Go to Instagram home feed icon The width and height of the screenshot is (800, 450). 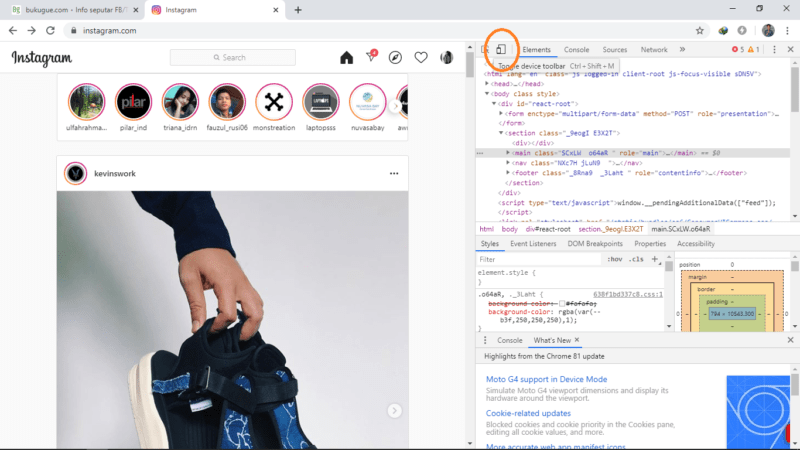tap(346, 58)
